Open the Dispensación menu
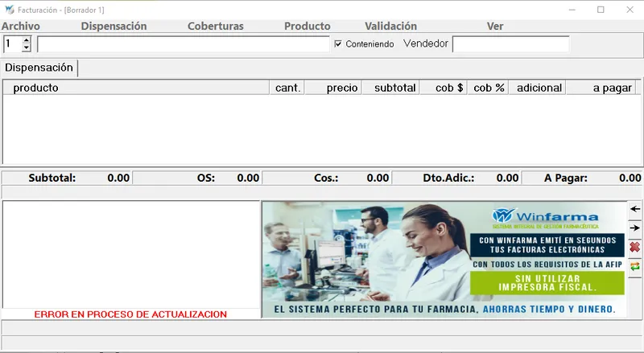The image size is (644, 353). (x=114, y=26)
